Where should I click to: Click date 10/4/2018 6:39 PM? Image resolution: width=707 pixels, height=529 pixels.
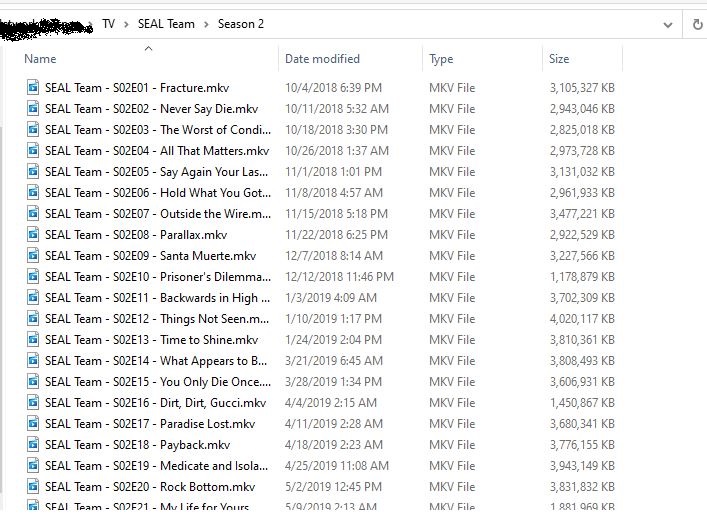333,87
